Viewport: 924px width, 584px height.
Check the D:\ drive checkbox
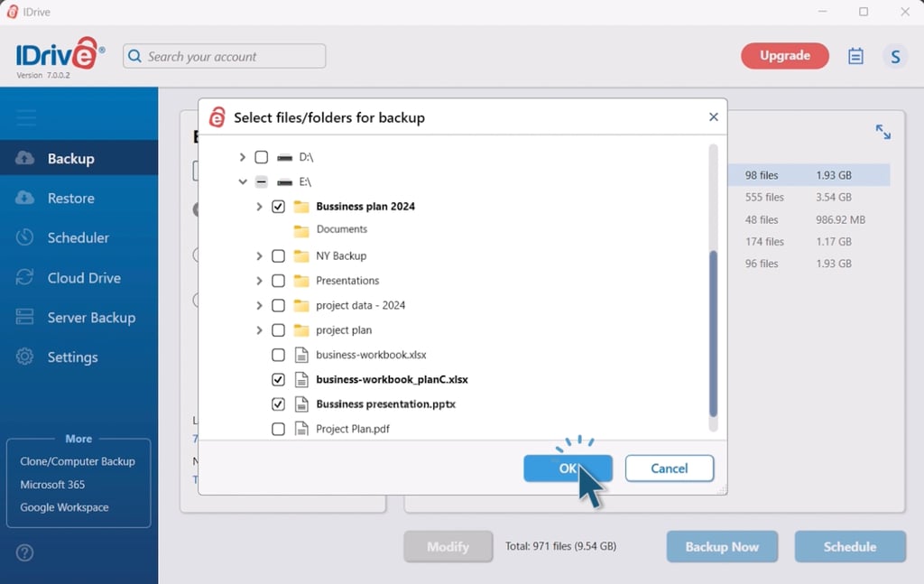(262, 156)
